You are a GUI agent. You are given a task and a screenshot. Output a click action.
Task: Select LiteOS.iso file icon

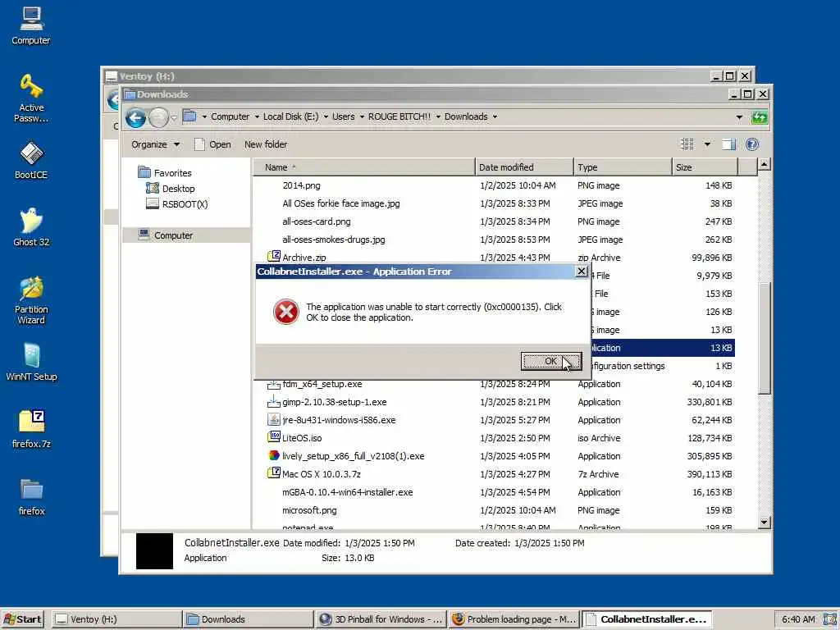[274, 437]
